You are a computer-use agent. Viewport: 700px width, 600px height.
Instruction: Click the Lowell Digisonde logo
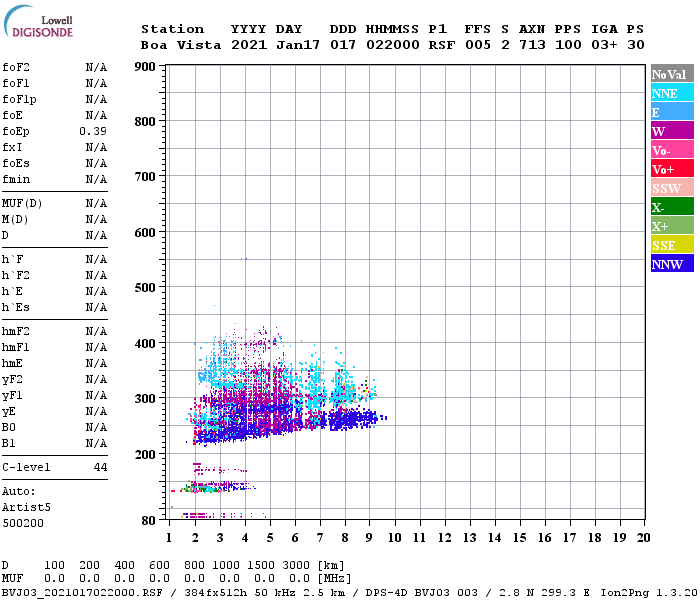(x=38, y=22)
